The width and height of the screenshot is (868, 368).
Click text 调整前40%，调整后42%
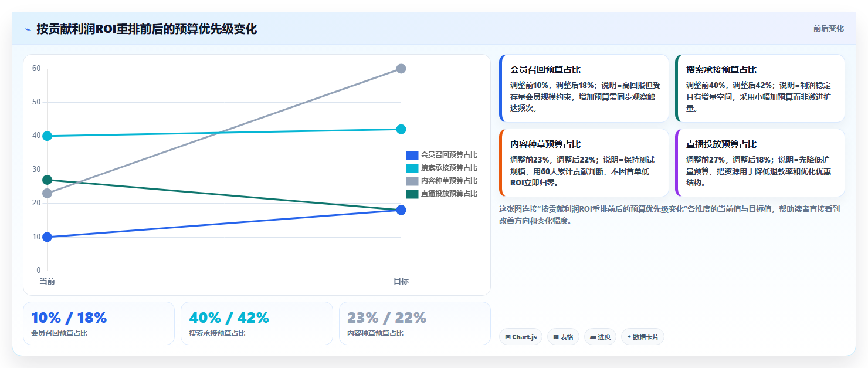point(730,85)
